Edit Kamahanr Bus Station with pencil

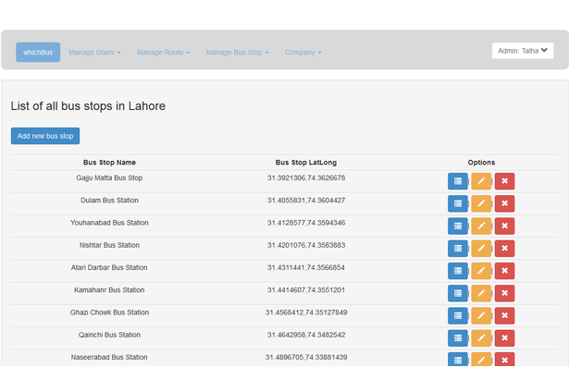[x=481, y=293]
